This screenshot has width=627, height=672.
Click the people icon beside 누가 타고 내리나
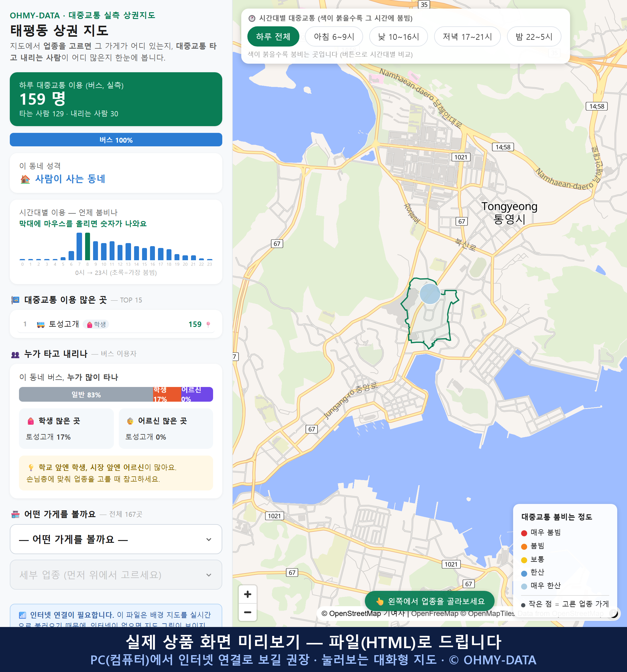tap(15, 354)
